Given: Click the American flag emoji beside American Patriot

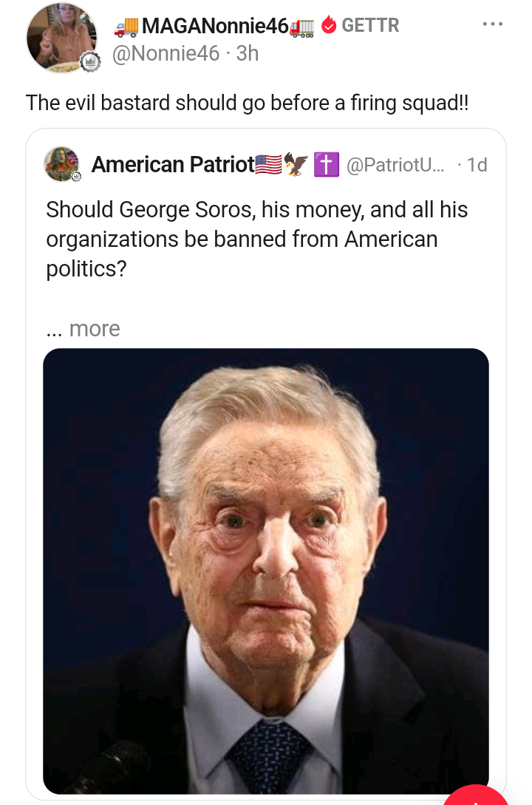Looking at the screenshot, I should [268, 164].
